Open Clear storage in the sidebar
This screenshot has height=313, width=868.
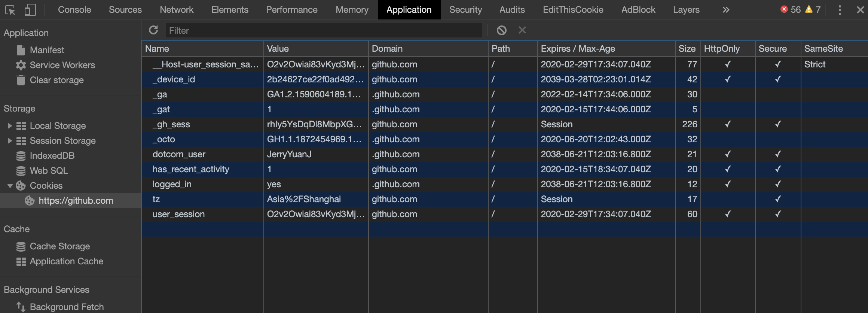click(56, 80)
